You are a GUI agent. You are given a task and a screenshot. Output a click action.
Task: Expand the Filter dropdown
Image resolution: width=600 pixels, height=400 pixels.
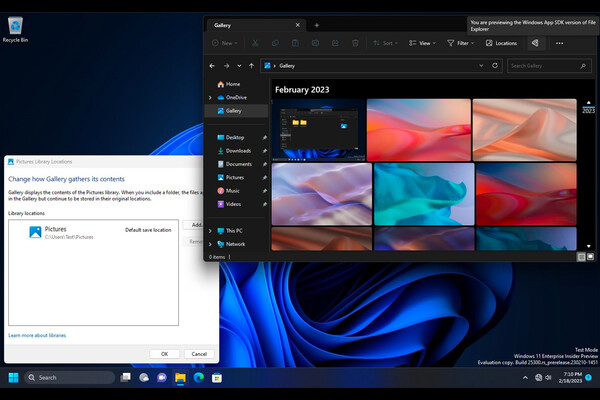coord(459,43)
